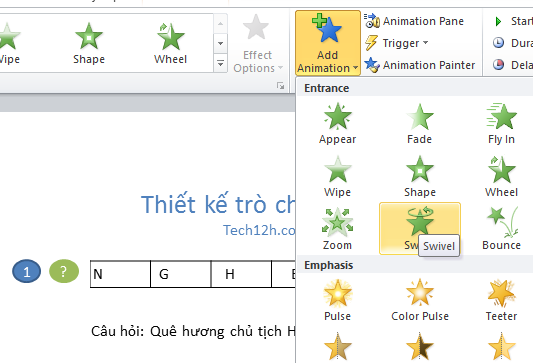
Task: Move the animation gallery down one row
Action: point(221,44)
